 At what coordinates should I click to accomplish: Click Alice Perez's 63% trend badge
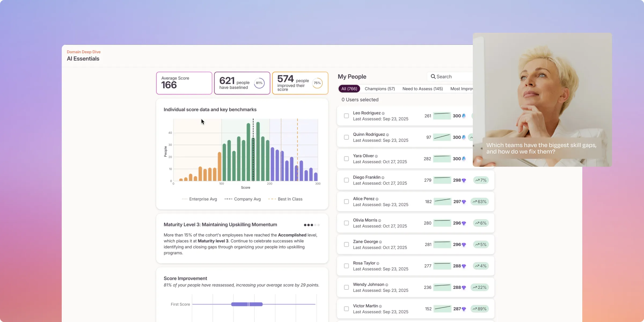click(x=480, y=202)
